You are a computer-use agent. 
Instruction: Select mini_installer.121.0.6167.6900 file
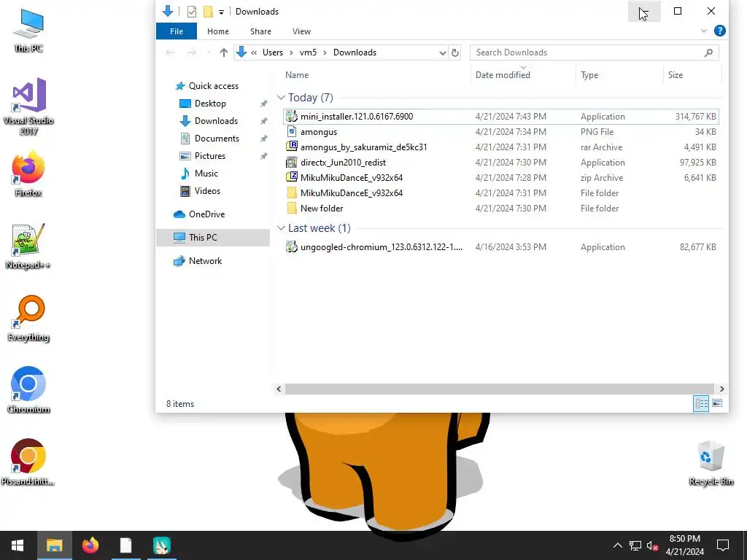500,117
